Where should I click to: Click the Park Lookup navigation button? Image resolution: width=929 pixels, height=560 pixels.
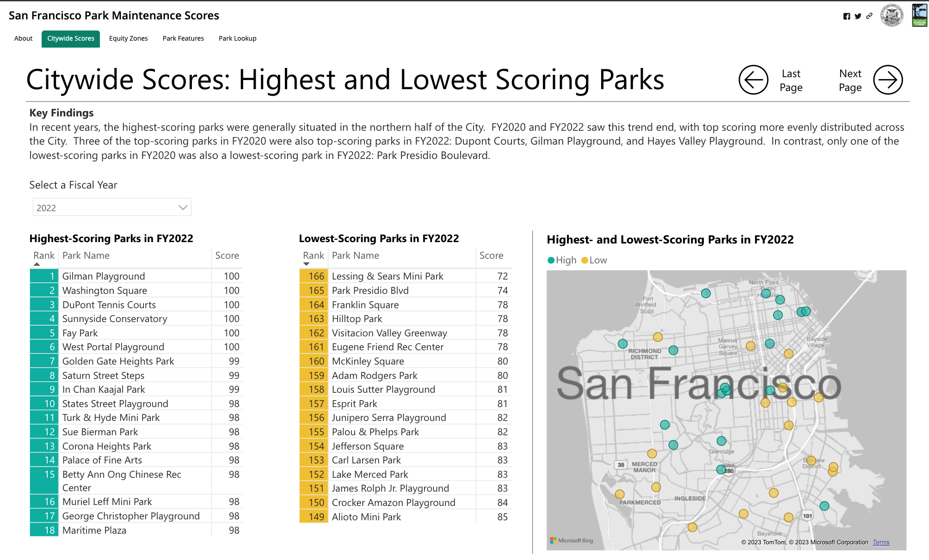238,38
